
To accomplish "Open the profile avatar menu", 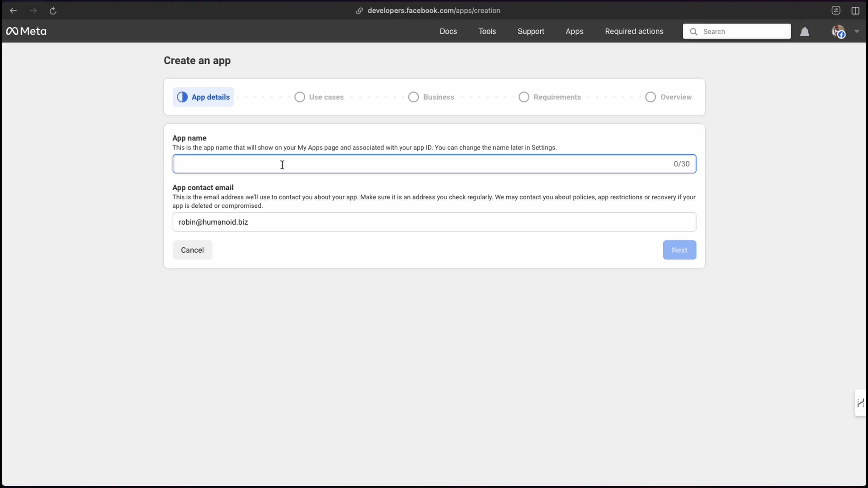I will 838,32.
